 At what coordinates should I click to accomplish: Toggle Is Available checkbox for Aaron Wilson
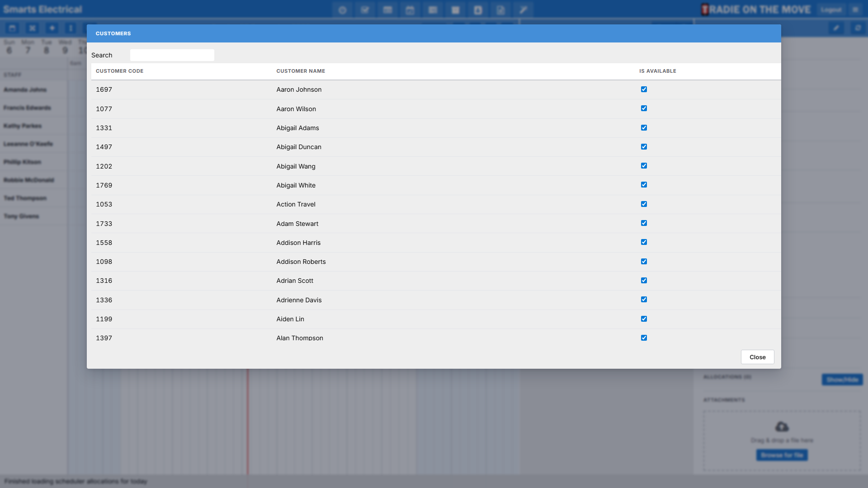[644, 108]
